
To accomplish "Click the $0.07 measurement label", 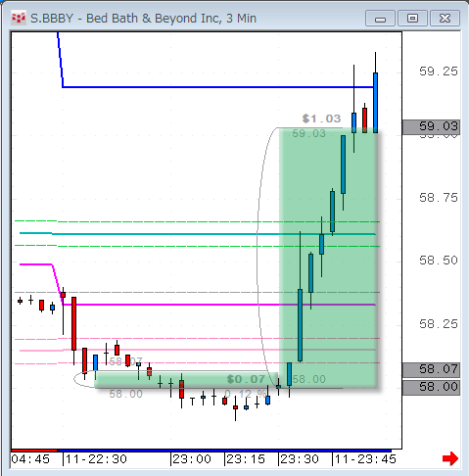I will tap(246, 379).
